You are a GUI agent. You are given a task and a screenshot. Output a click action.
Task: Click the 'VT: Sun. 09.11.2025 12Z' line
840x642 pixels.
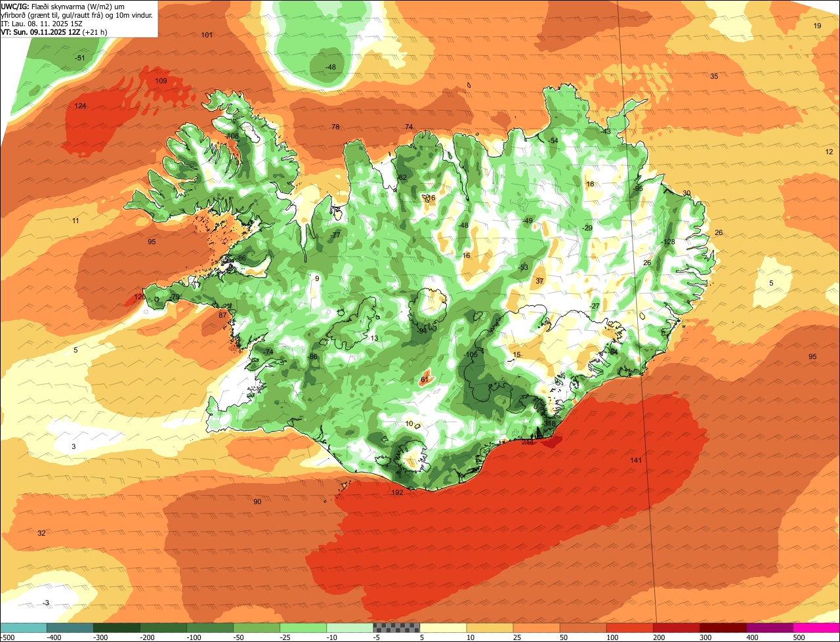tap(40, 32)
